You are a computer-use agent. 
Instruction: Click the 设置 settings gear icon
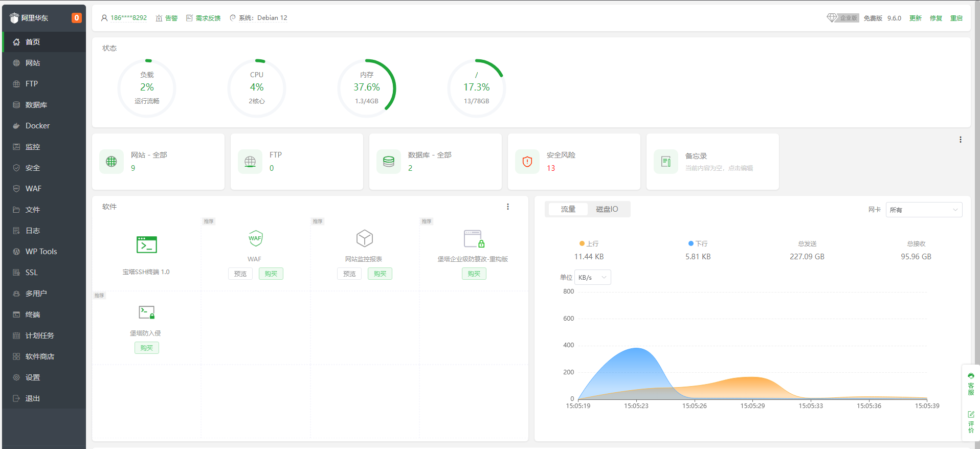(x=16, y=377)
